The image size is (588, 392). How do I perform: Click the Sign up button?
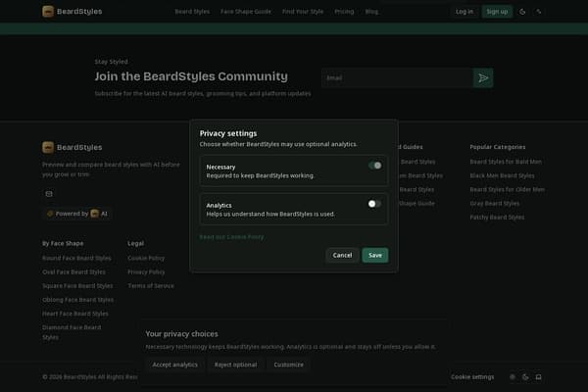tap(497, 12)
